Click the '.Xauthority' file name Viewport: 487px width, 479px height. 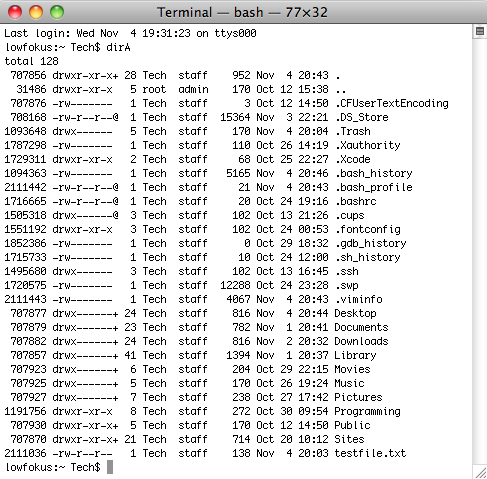368,145
